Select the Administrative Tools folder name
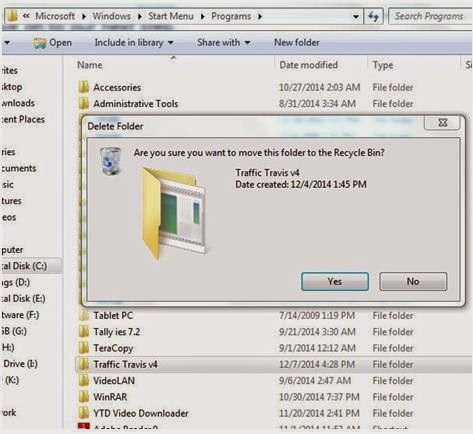The width and height of the screenshot is (473, 434). tap(136, 104)
